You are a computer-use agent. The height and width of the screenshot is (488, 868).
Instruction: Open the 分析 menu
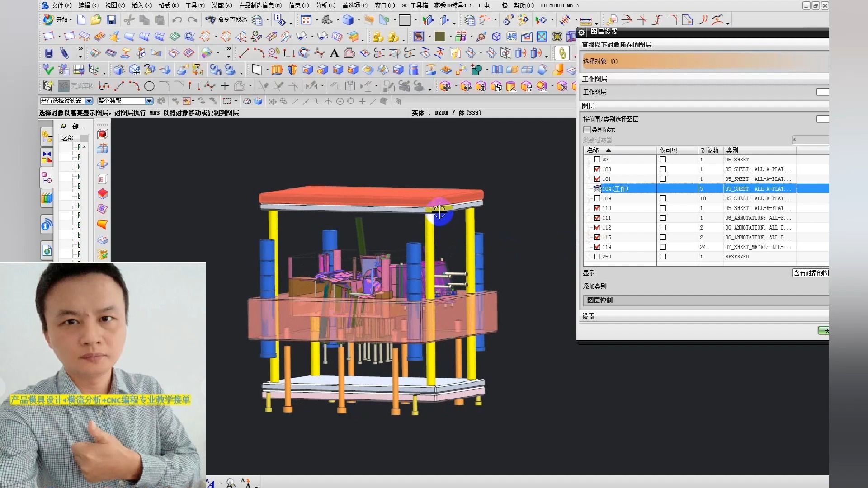coord(325,5)
